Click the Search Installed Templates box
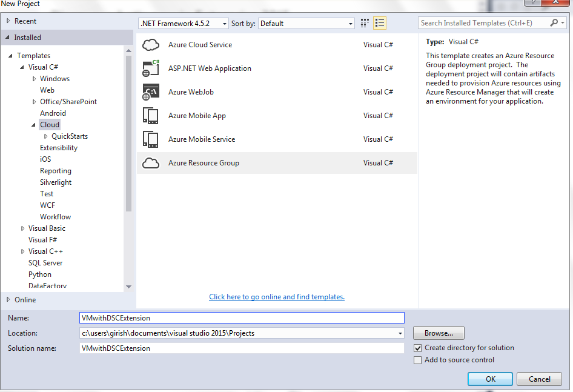Viewport: 573px width, 392px height. 483,22
